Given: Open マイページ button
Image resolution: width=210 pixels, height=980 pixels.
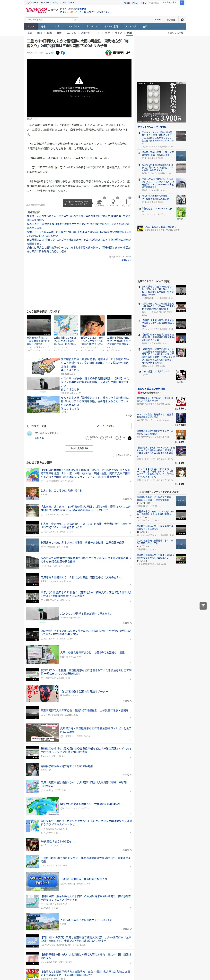Looking at the screenshot, I should tap(157, 19).
